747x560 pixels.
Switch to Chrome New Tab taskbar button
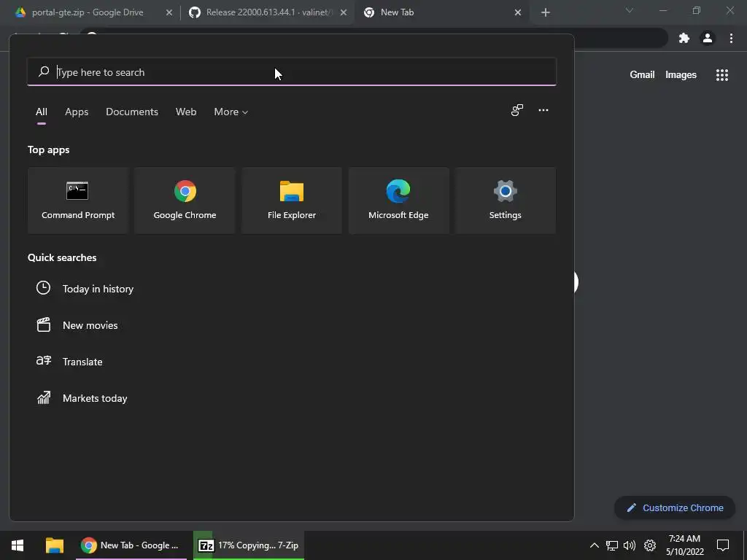pyautogui.click(x=131, y=545)
